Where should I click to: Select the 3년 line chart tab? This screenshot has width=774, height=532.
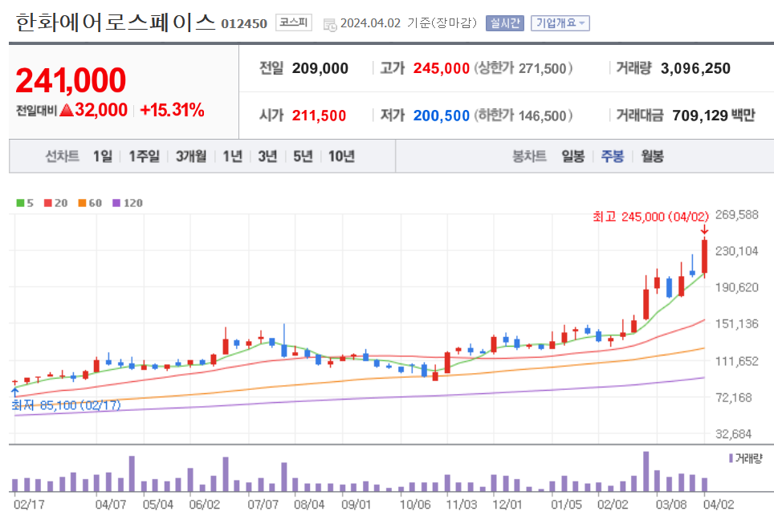coord(267,156)
